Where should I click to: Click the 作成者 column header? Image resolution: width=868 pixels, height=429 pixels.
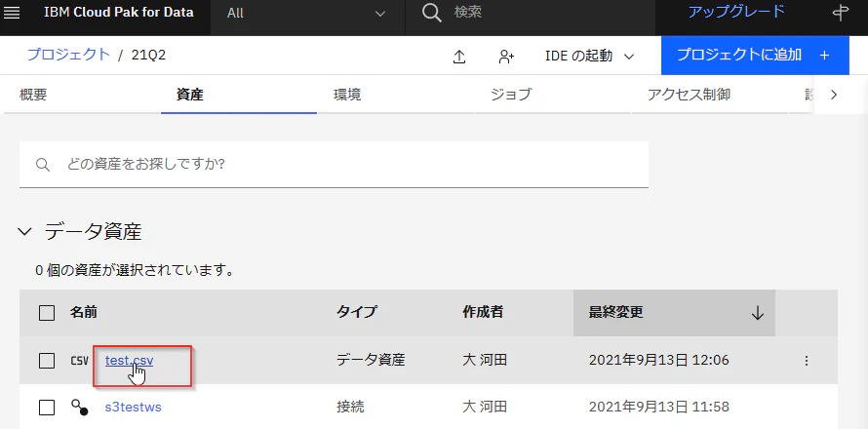tap(483, 312)
